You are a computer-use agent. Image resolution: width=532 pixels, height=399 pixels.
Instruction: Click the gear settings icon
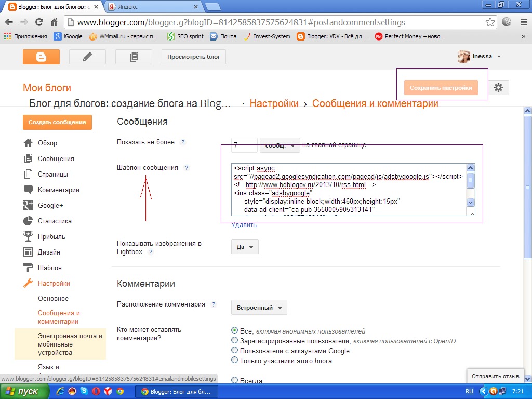point(498,87)
